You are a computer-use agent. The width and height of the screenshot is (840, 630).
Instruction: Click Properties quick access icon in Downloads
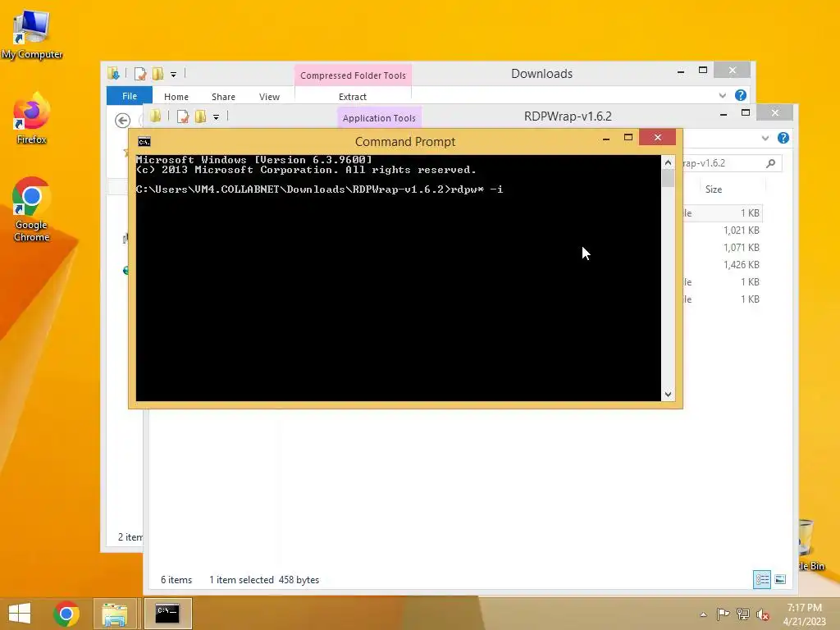(140, 73)
